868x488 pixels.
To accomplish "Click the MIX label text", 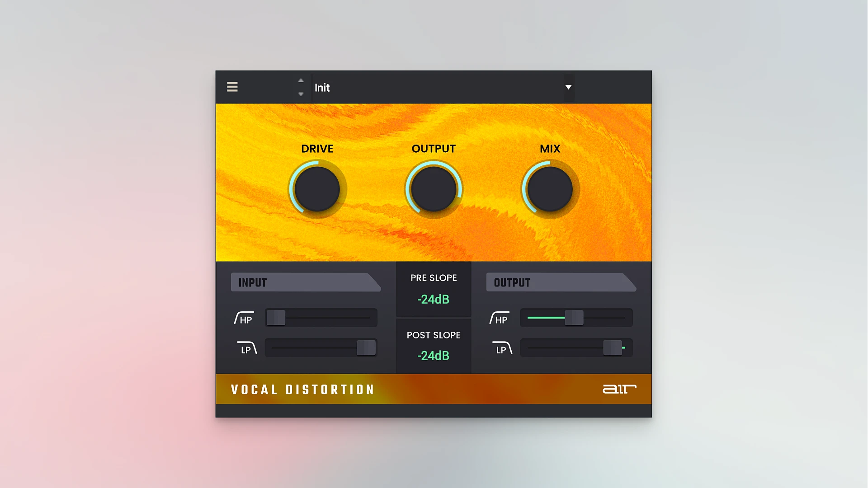I will (x=550, y=149).
